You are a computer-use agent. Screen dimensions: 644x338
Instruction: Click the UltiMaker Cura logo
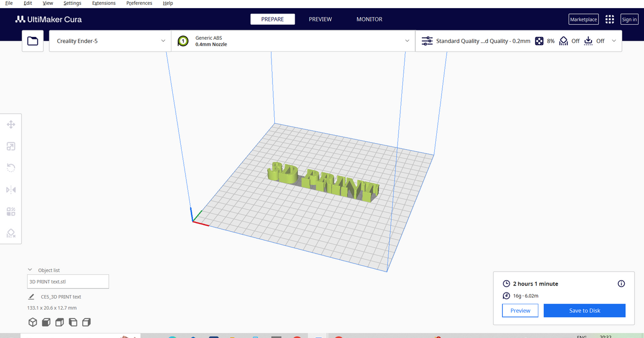tap(48, 19)
